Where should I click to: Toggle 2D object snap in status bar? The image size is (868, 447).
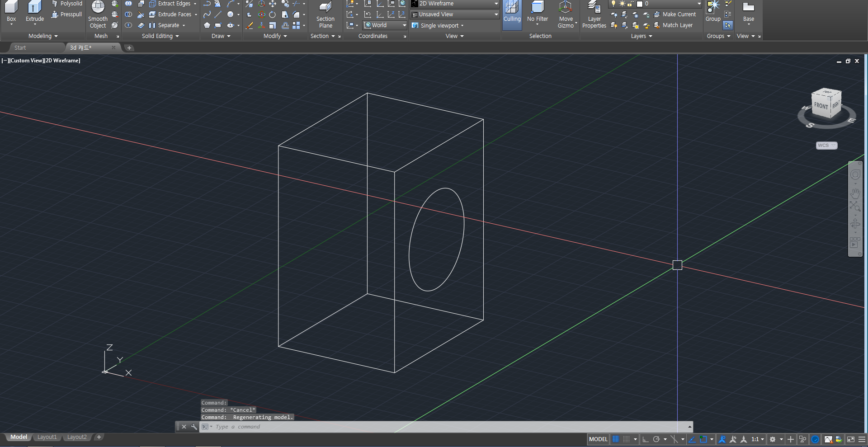[x=703, y=439]
